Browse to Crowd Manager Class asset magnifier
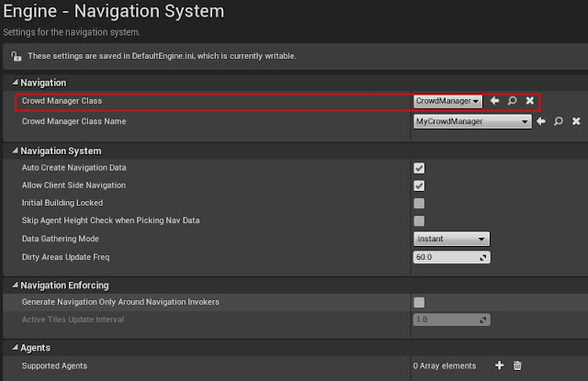588x381 pixels. point(513,101)
